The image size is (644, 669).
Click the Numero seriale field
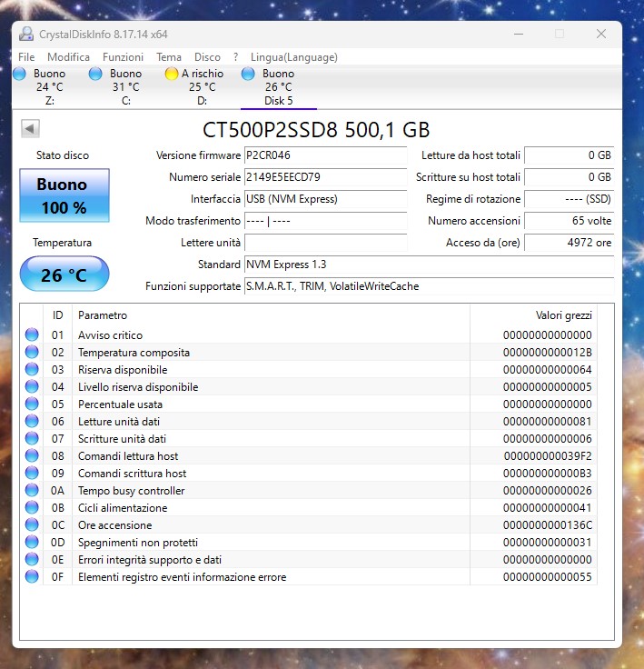tap(325, 177)
